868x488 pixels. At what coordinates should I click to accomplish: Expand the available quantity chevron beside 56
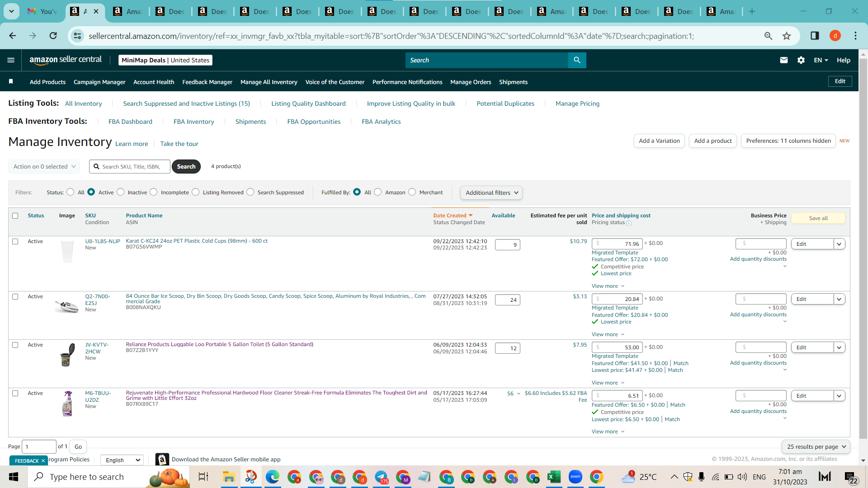pyautogui.click(x=519, y=394)
